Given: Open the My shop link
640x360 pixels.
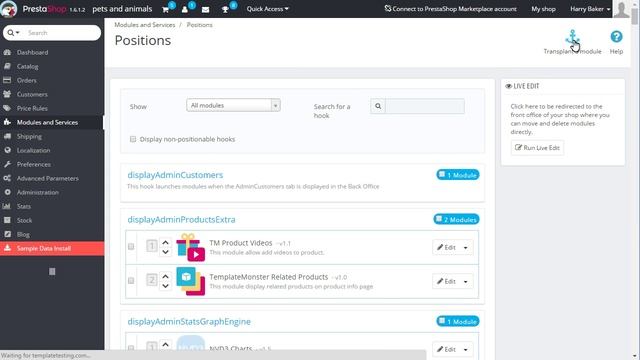Looking at the screenshot, I should [543, 9].
